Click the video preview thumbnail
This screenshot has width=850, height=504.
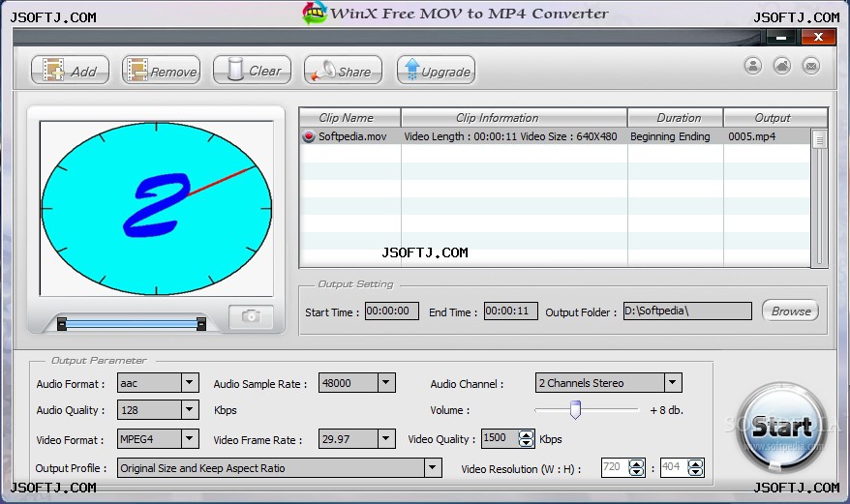pos(156,209)
